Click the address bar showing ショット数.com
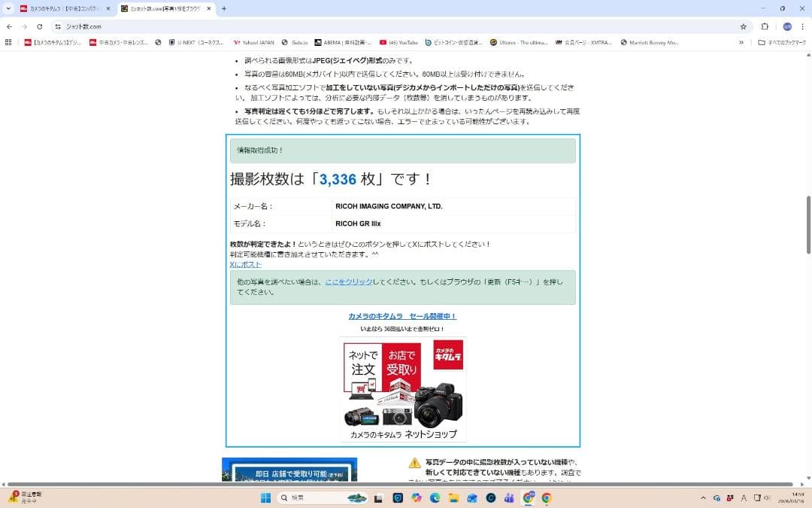 tap(398, 26)
